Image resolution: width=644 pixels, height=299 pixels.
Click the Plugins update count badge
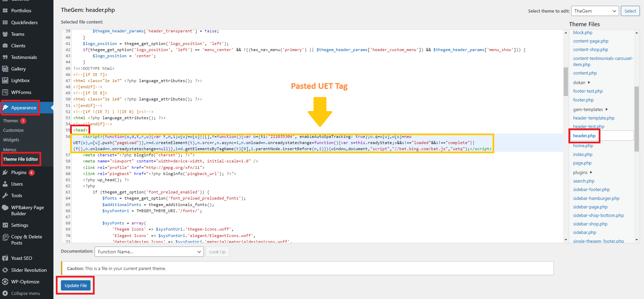[x=31, y=173]
